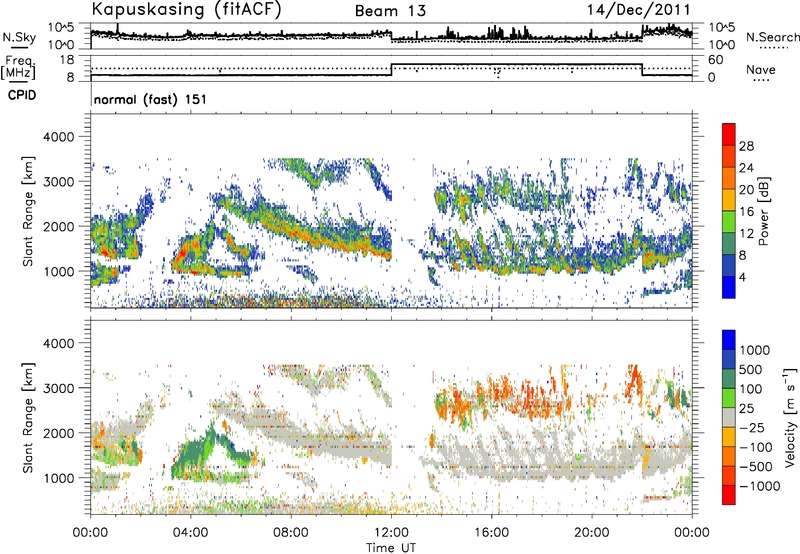
Task: Click the date "14/Dec/2011"
Action: tap(638, 10)
